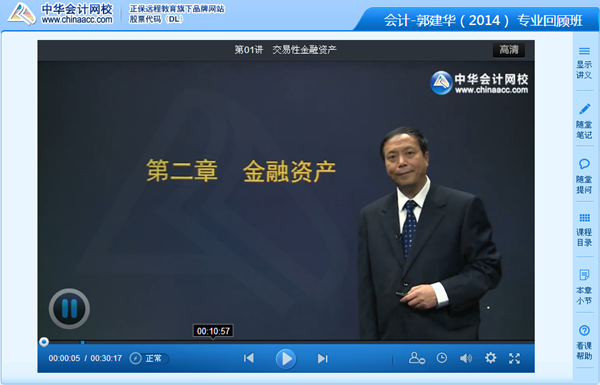Image resolution: width=600 pixels, height=385 pixels.
Task: Click the clock timer icon
Action: (x=442, y=358)
